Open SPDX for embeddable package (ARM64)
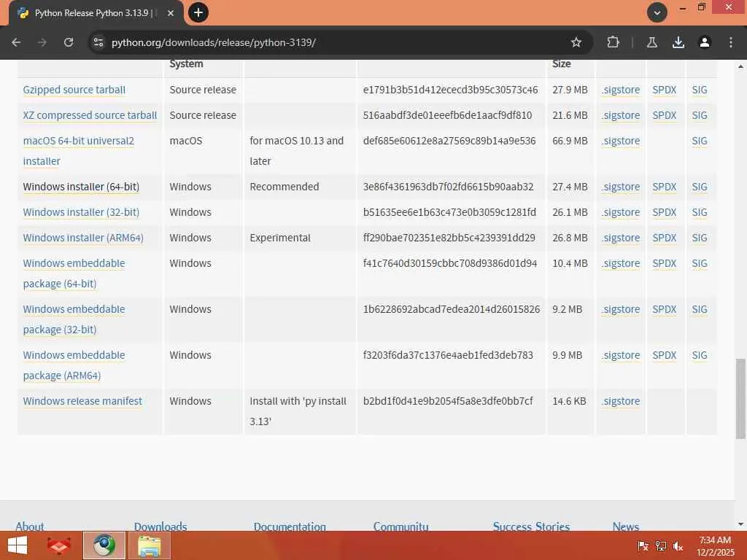The width and height of the screenshot is (747, 560). pos(664,355)
